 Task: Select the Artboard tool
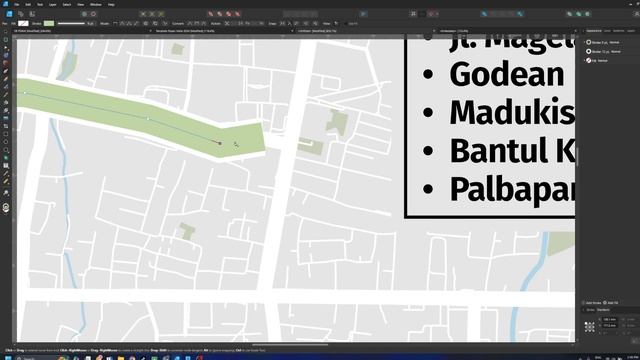(6, 40)
